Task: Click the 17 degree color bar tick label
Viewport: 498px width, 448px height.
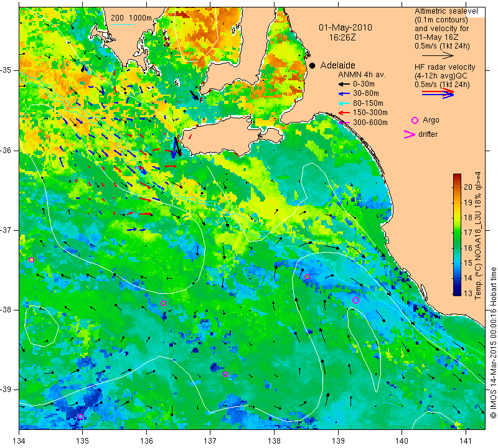Action: (x=468, y=233)
